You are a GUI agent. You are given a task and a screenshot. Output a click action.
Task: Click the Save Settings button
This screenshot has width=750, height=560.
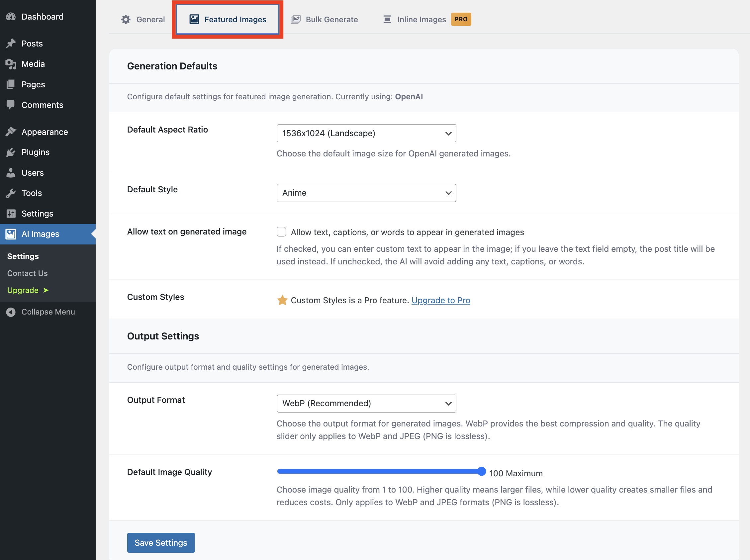click(x=161, y=542)
